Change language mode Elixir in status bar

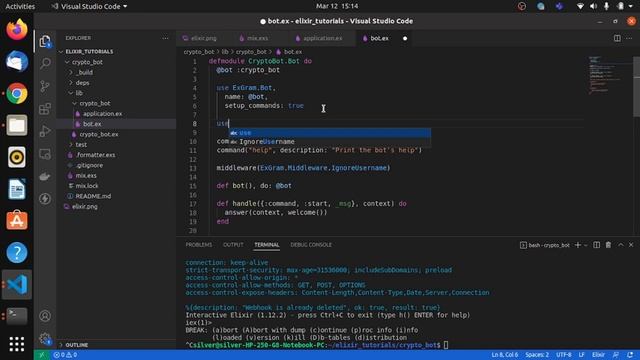point(598,355)
